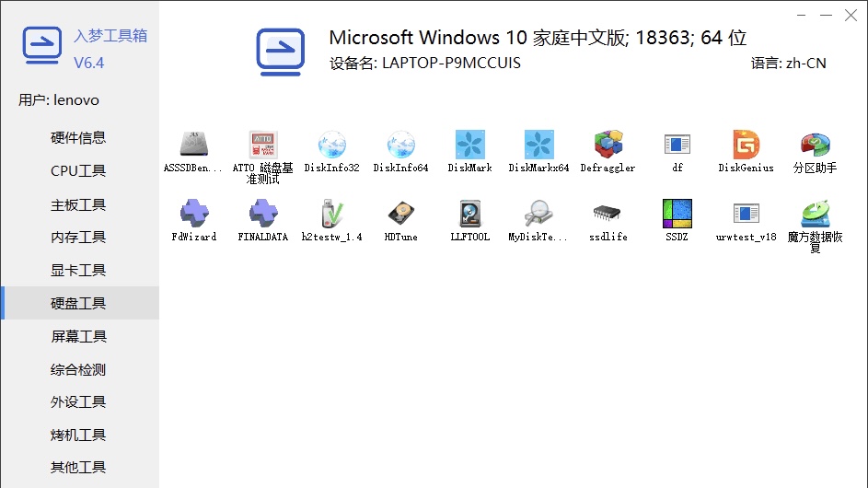868x488 pixels.
Task: Select 硬盘工具 category
Action: pyautogui.click(x=80, y=303)
